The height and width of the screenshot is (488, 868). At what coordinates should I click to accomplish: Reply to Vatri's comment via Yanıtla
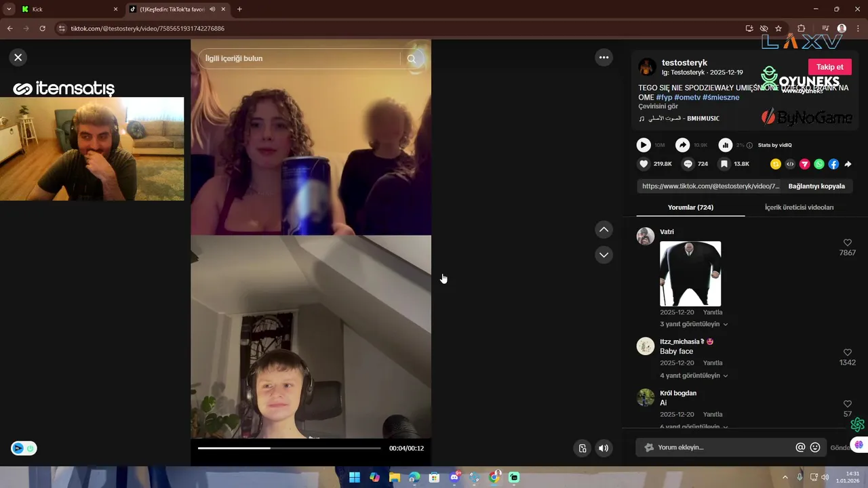(713, 312)
